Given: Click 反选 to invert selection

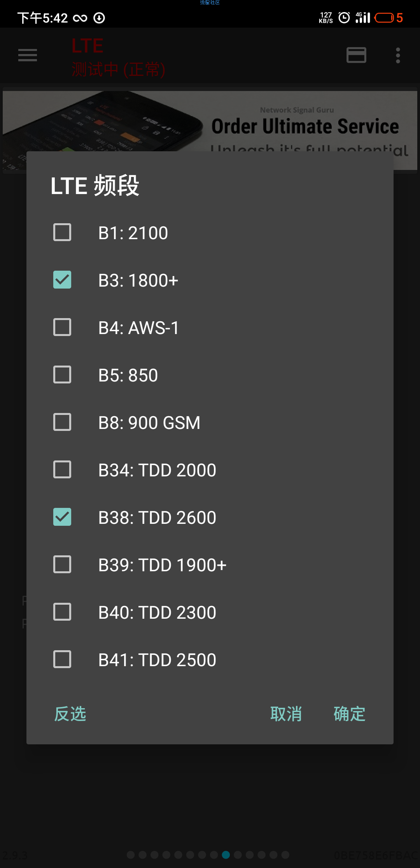Looking at the screenshot, I should [70, 714].
